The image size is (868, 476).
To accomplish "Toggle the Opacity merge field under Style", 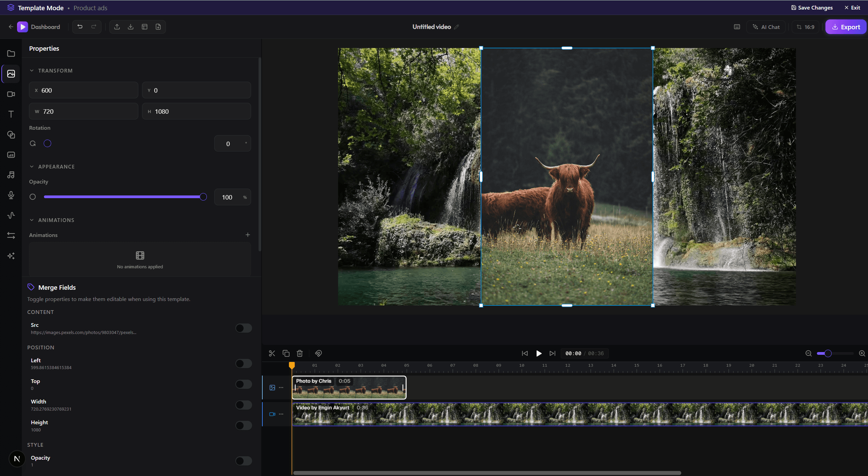I will pos(243,461).
